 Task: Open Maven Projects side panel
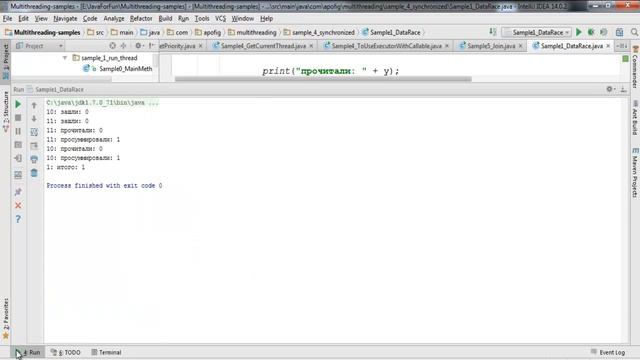point(635,173)
